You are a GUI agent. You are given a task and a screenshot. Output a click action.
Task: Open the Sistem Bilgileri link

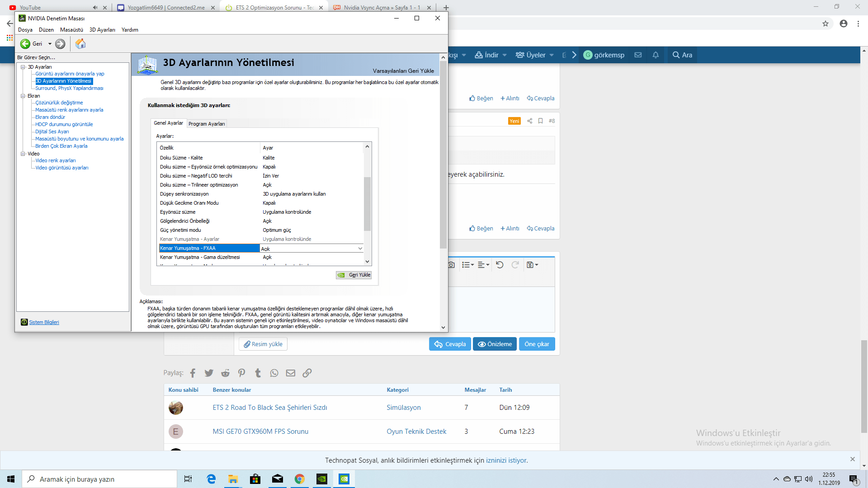[44, 322]
